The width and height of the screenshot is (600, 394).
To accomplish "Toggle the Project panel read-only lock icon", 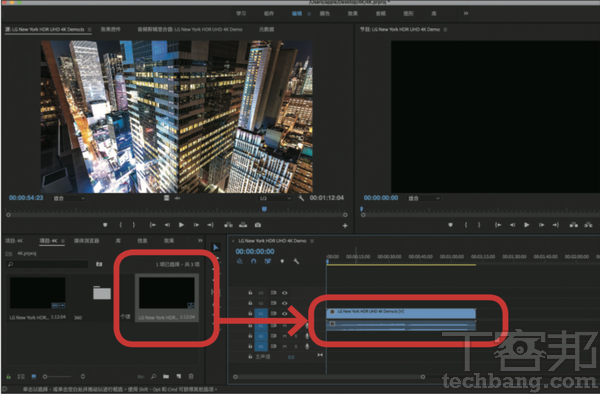I will tap(8, 377).
